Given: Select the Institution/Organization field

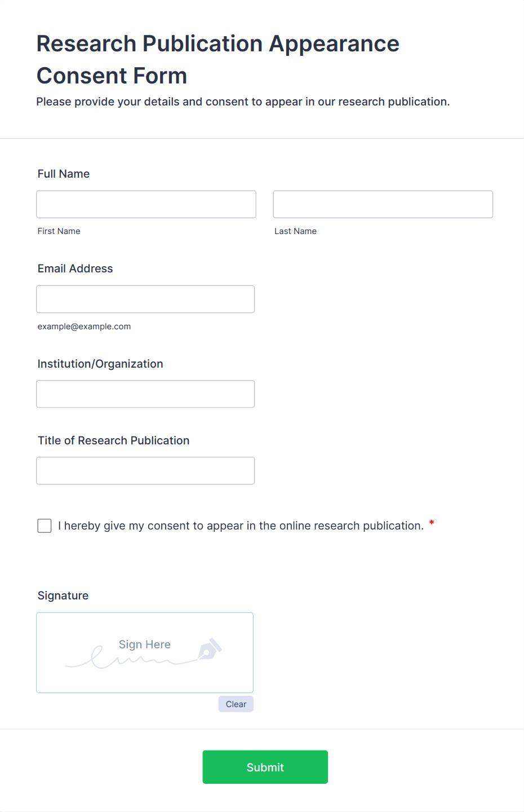Looking at the screenshot, I should pyautogui.click(x=145, y=394).
